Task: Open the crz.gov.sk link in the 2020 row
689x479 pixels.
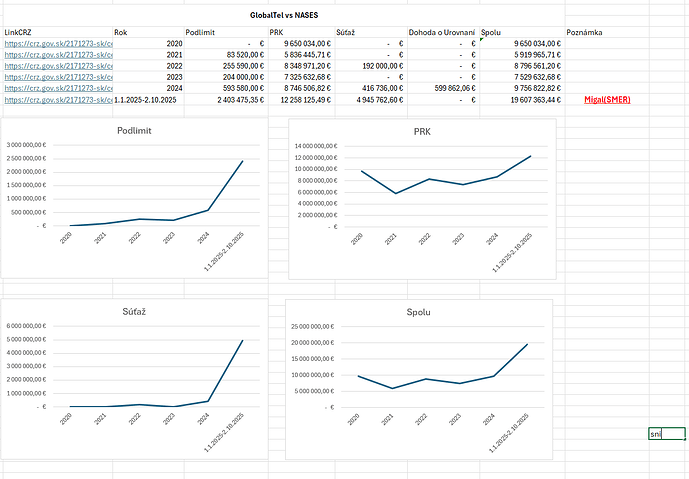Action: pyautogui.click(x=58, y=44)
